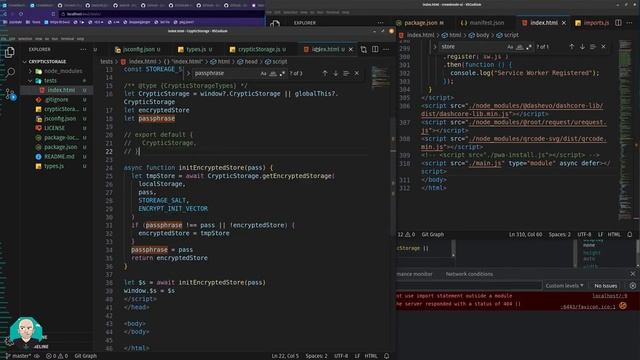640x360 pixels.
Task: Open Explorer view in CrypticStorage activity bar
Action: click(10, 52)
